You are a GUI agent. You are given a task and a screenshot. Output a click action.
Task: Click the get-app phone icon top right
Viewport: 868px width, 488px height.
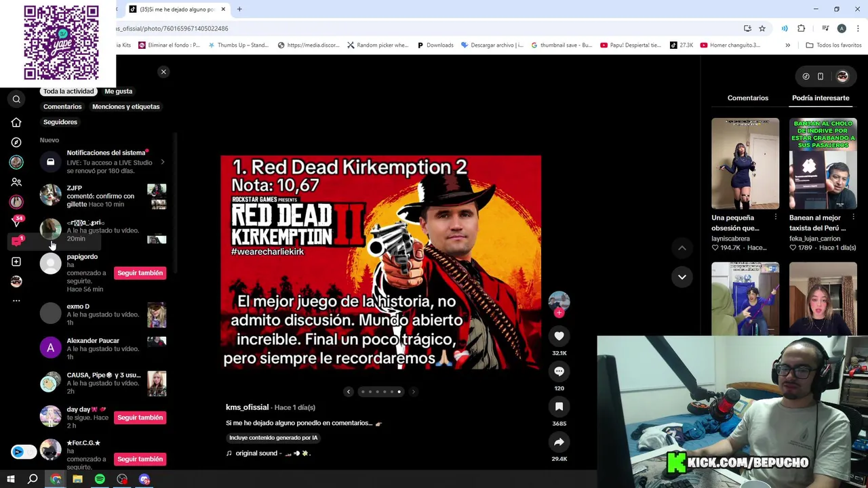(821, 77)
